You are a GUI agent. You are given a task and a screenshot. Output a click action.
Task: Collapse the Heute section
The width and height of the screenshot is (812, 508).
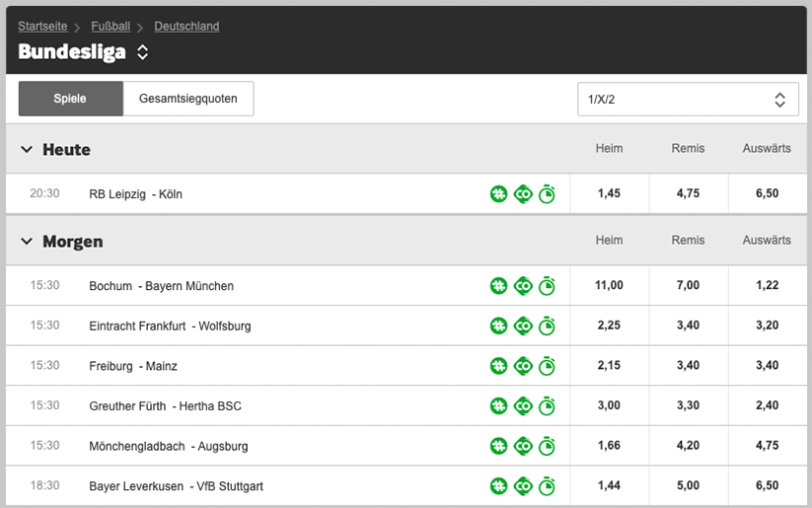pos(27,150)
